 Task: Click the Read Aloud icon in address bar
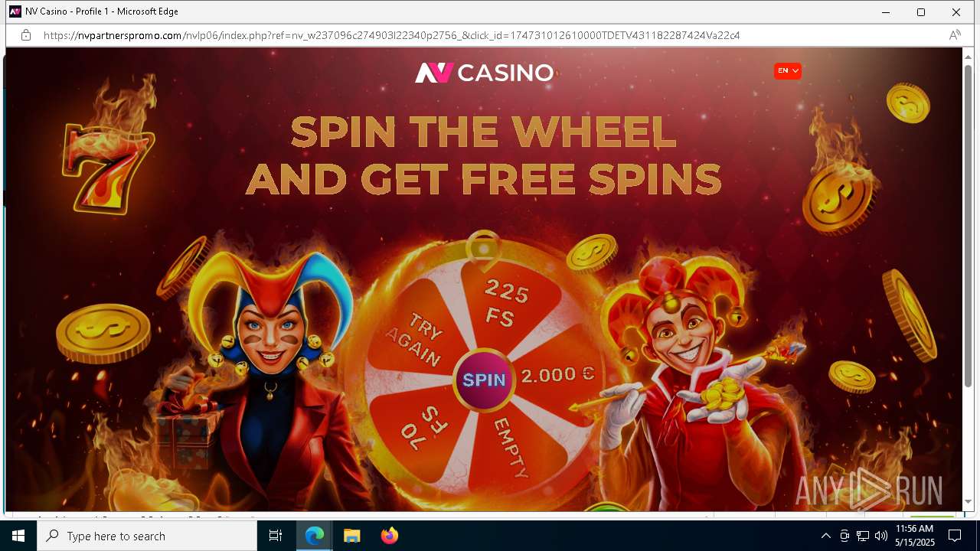955,35
